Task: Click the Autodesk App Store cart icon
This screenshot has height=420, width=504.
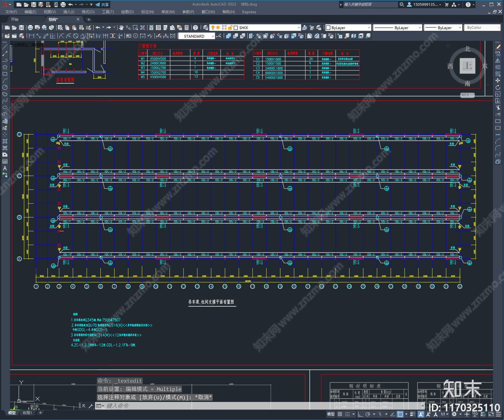Action: pyautogui.click(x=446, y=4)
